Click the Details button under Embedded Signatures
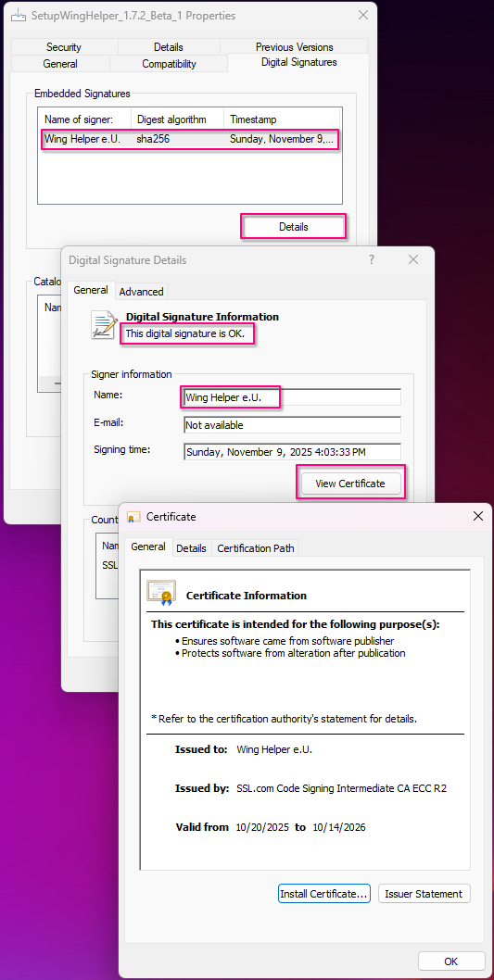494x980 pixels. coord(293,227)
